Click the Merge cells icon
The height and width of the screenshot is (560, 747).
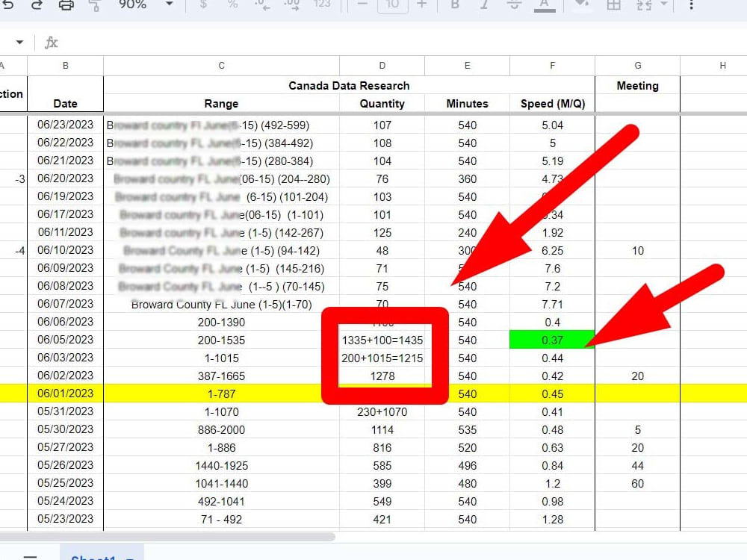point(644,5)
